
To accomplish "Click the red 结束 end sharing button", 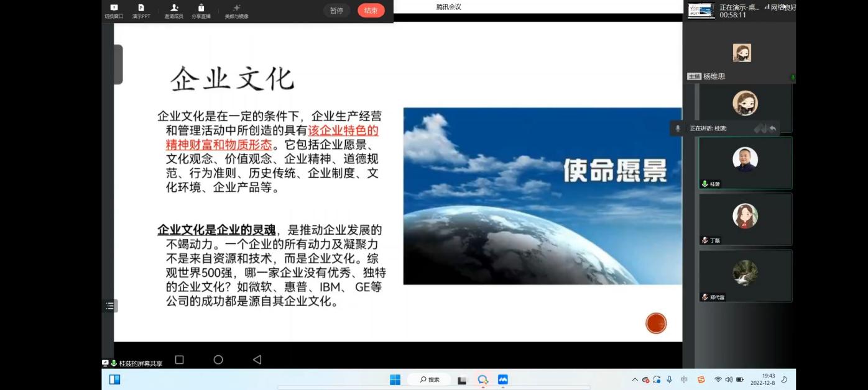I will tap(371, 11).
